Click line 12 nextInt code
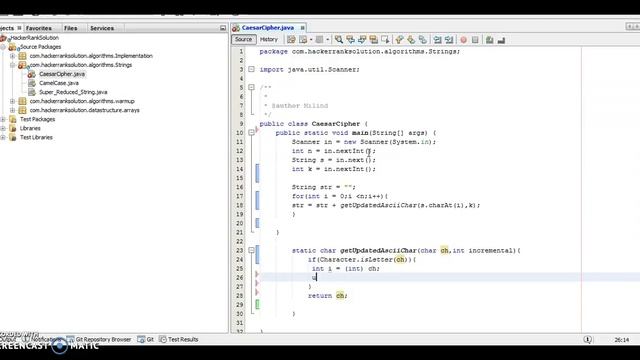 point(333,151)
